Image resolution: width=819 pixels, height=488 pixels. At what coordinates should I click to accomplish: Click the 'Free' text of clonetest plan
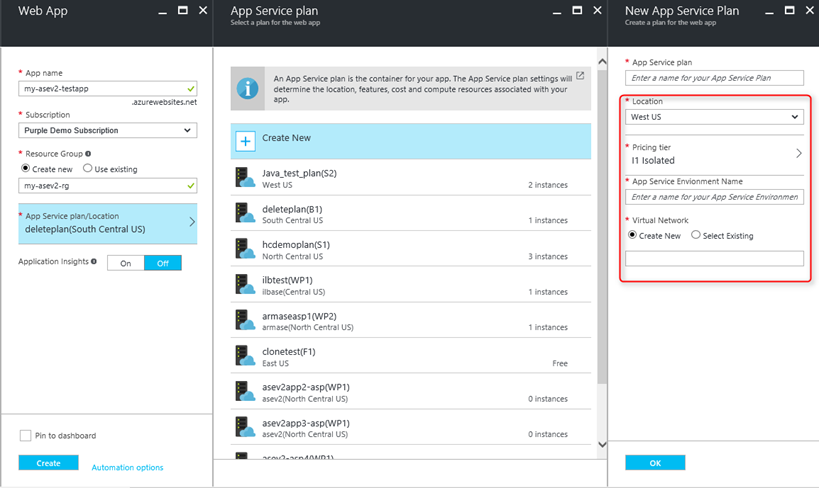560,363
